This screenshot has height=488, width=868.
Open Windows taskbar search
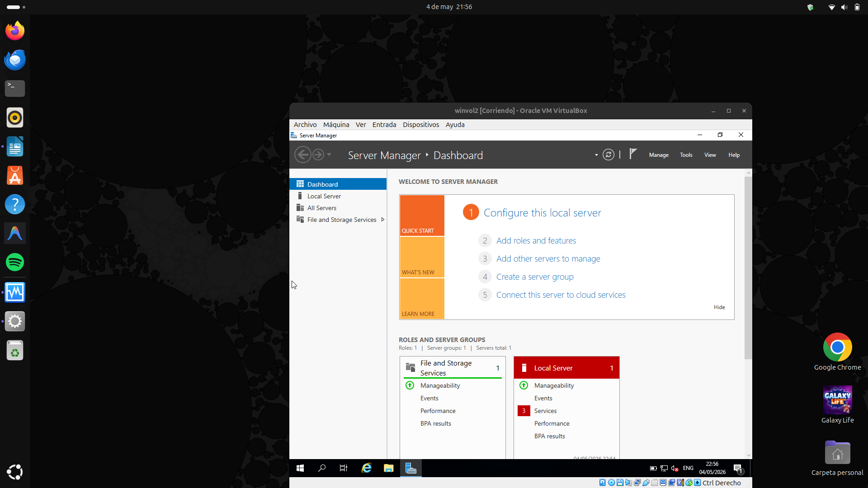click(322, 468)
